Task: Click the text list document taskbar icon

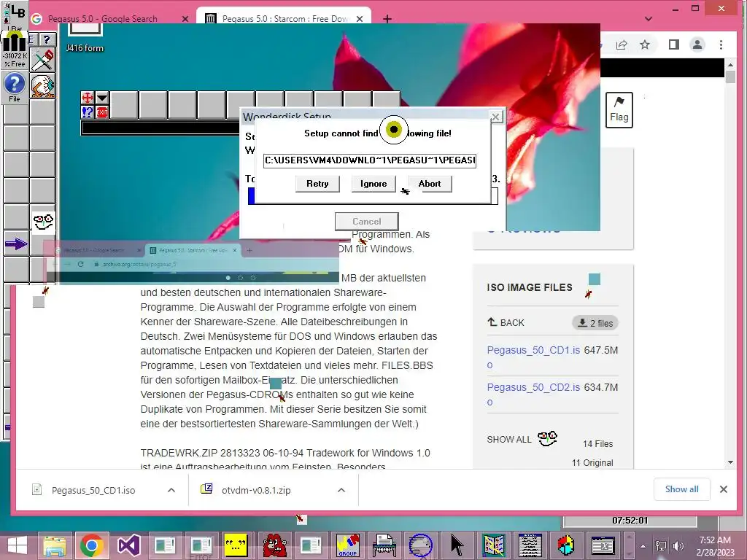Action: pyautogui.click(x=530, y=545)
